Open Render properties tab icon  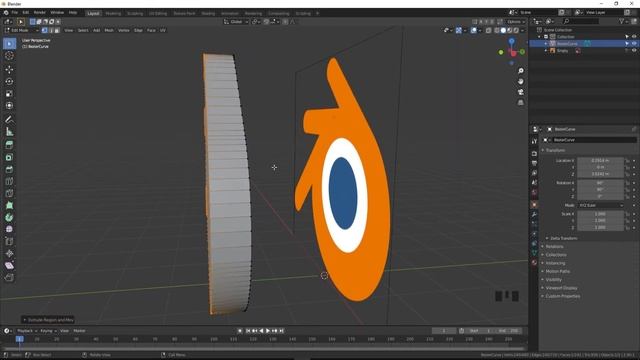click(534, 153)
